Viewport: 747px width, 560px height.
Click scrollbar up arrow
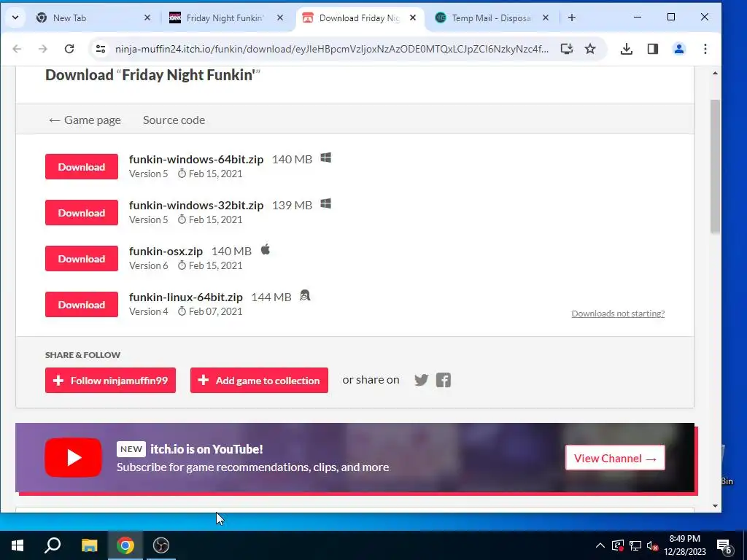point(715,74)
